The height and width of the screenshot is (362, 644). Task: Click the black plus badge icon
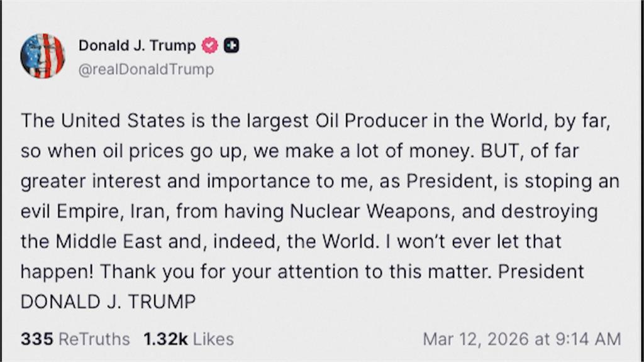click(x=231, y=45)
